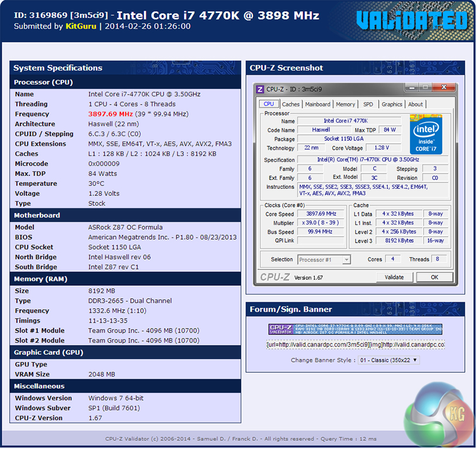Click the Intel Z87 rev C1 text
The width and height of the screenshot is (476, 449).
coord(113,267)
